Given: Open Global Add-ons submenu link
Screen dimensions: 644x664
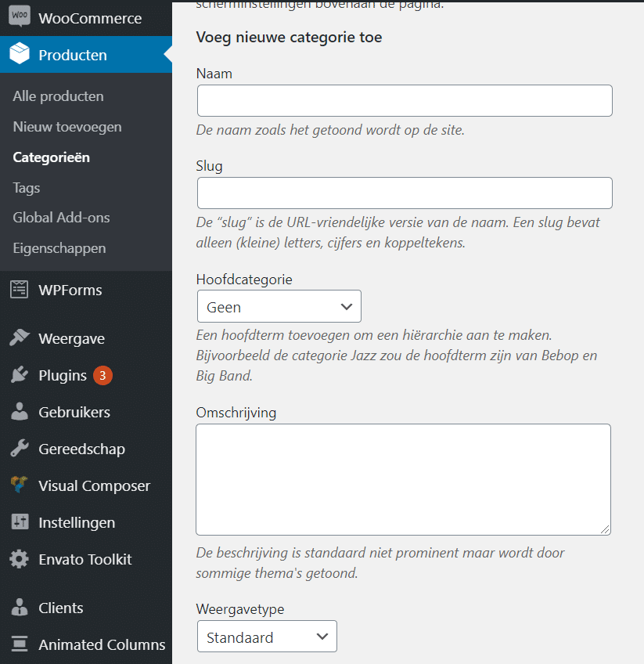Looking at the screenshot, I should (61, 217).
